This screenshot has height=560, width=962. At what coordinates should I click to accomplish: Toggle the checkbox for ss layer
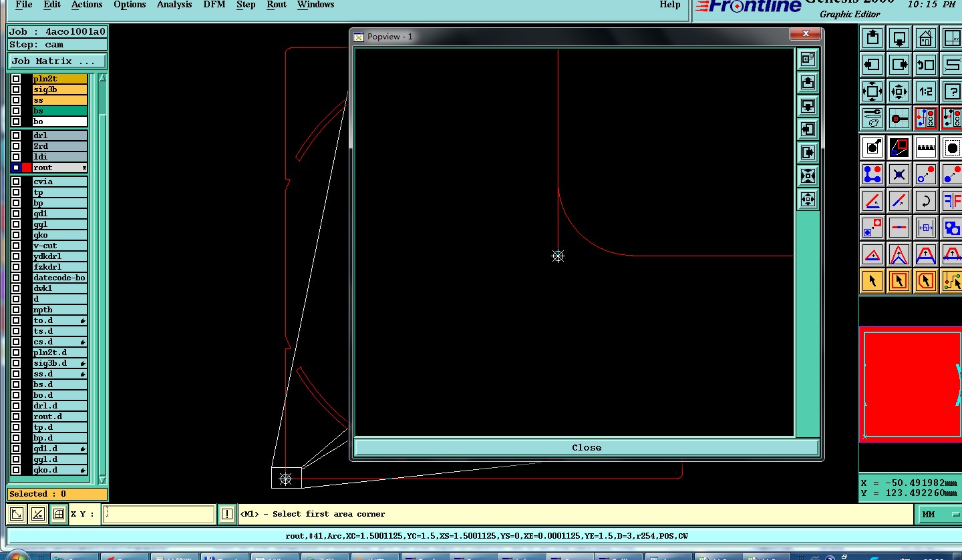pyautogui.click(x=16, y=100)
